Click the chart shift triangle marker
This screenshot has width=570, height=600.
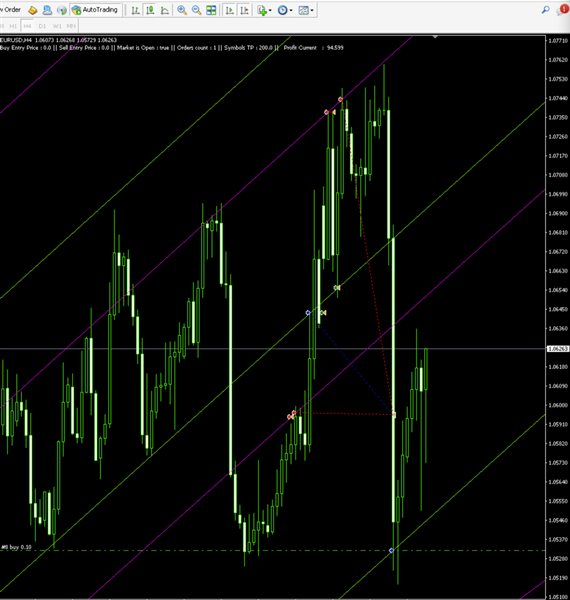coord(435,37)
